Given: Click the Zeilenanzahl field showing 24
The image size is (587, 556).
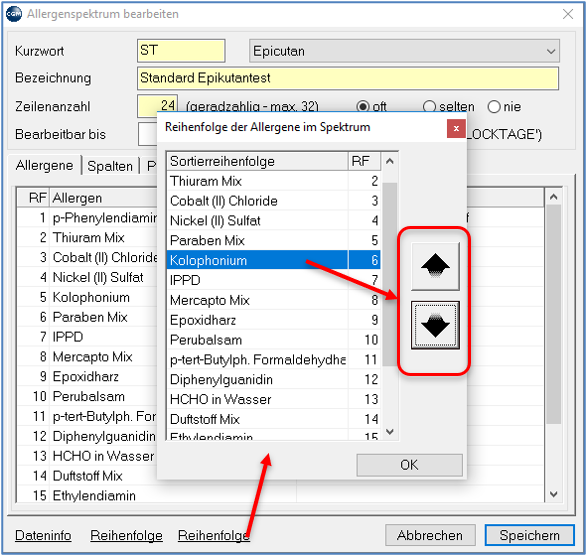Looking at the screenshot, I should click(157, 106).
